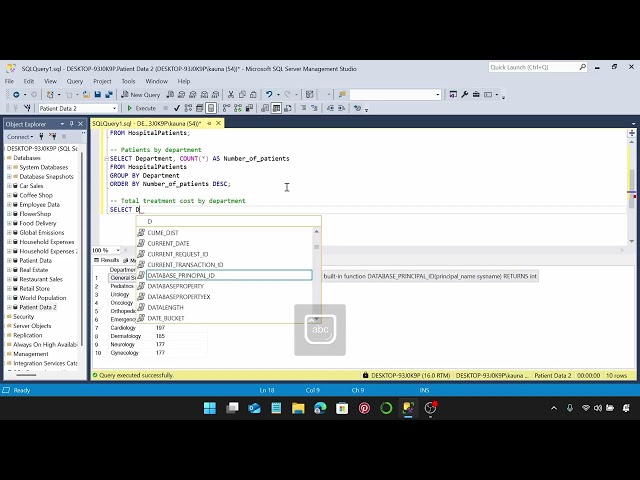Open the Tools menu
This screenshot has height=480, width=640.
pos(128,81)
